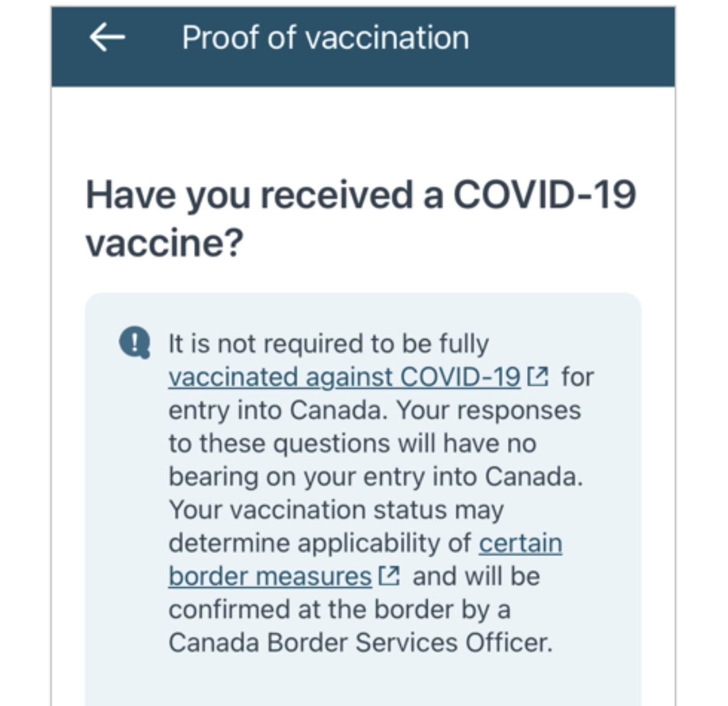728x706 pixels.
Task: Click the 'Your vaccination status may' line
Action: [x=336, y=509]
